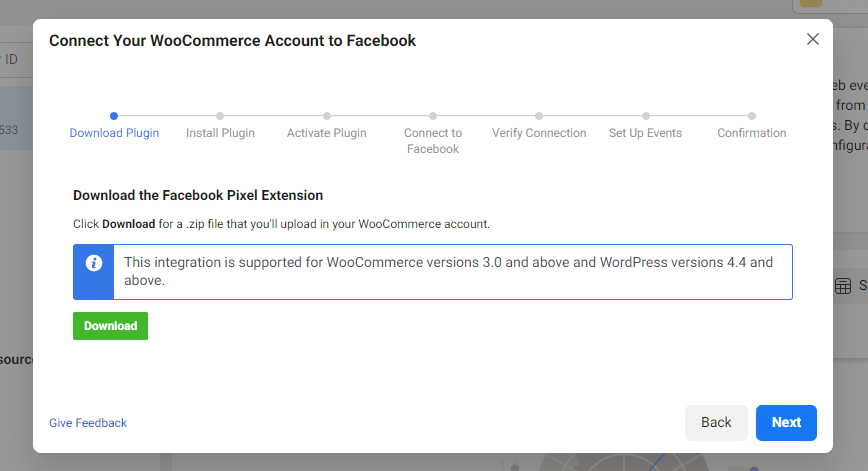This screenshot has height=471, width=868.
Task: Go back using the Back button
Action: coord(716,423)
